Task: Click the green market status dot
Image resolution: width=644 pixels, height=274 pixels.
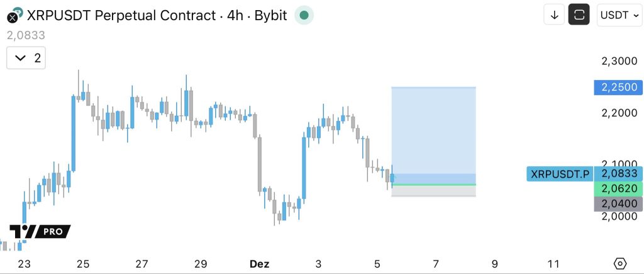Action: tap(304, 15)
